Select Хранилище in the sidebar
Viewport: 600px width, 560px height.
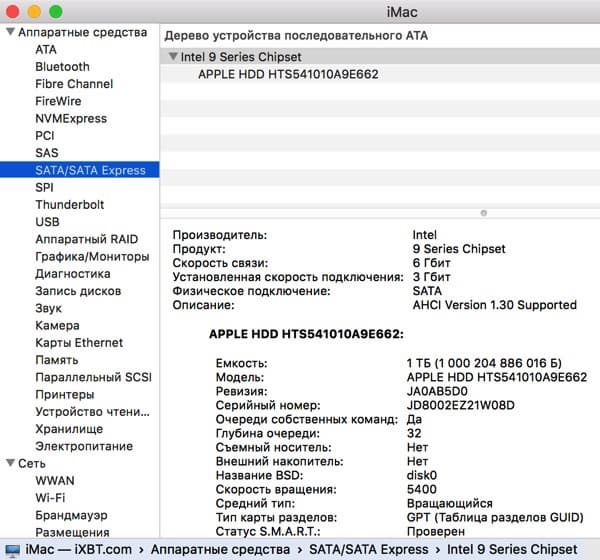pos(69,429)
